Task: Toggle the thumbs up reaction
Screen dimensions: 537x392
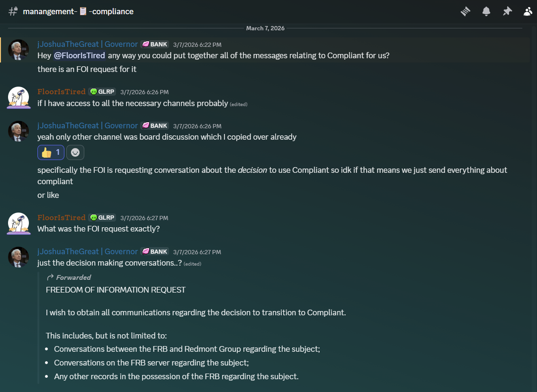Action: tap(51, 152)
